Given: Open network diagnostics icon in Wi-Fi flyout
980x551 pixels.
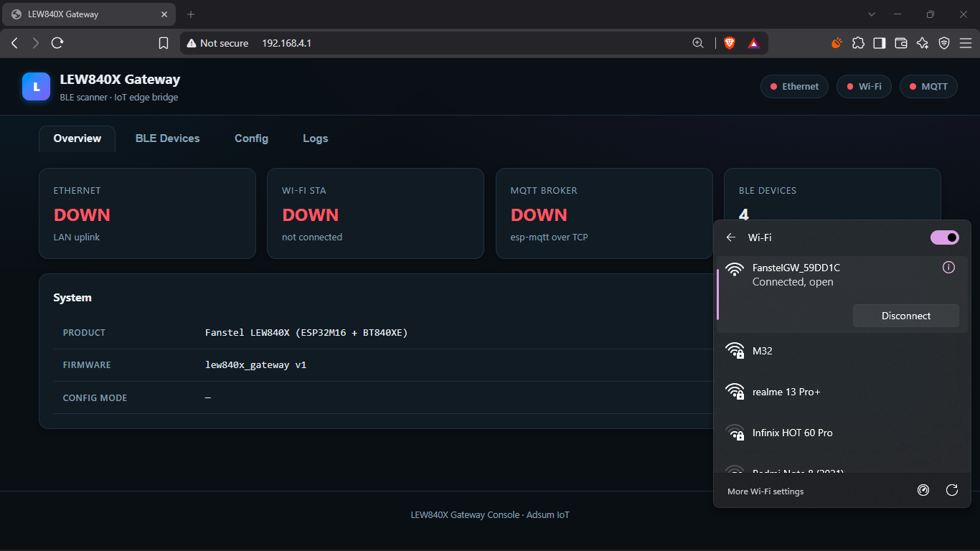Looking at the screenshot, I should pos(923,490).
